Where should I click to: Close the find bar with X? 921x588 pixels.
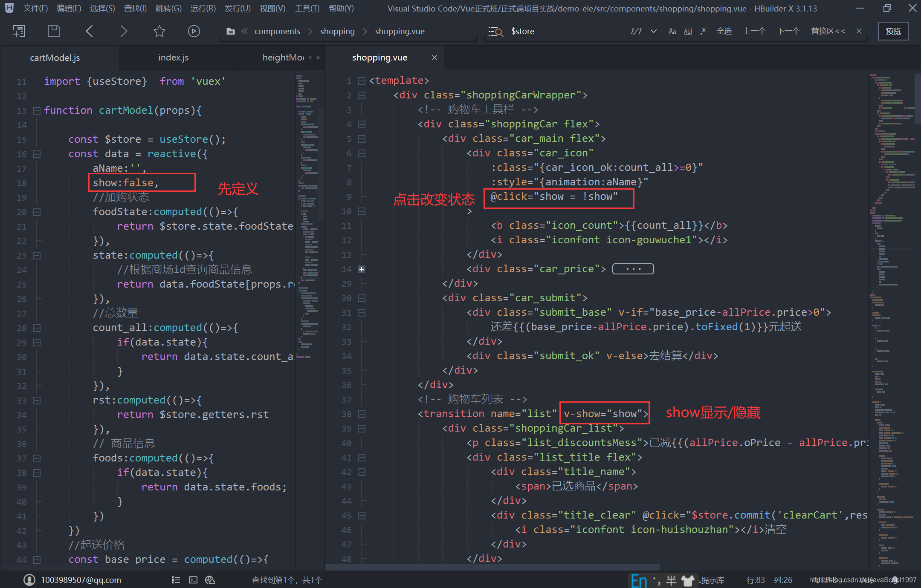point(859,31)
